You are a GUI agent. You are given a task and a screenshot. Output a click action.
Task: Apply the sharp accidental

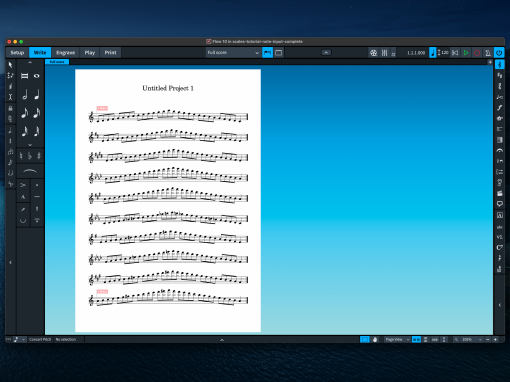[x=39, y=156]
